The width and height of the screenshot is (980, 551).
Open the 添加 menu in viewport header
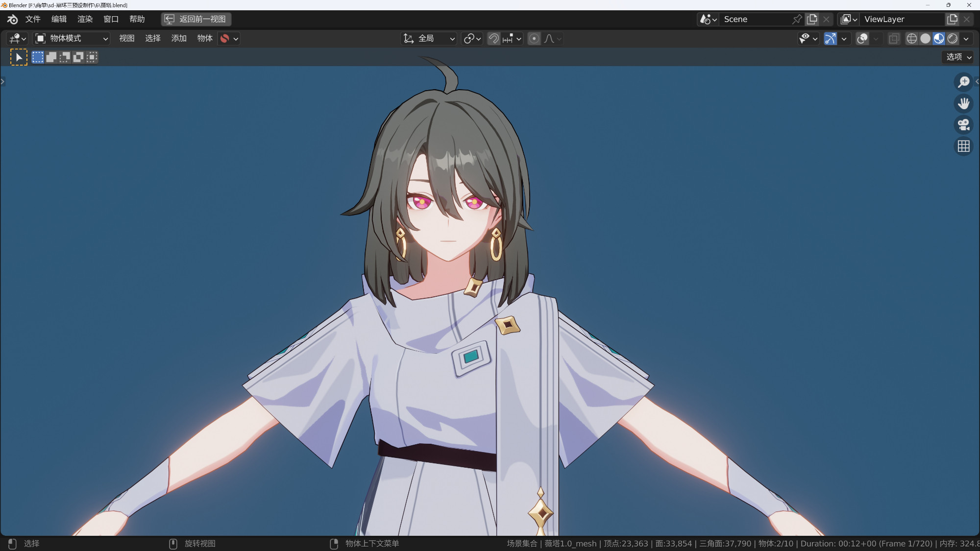179,39
